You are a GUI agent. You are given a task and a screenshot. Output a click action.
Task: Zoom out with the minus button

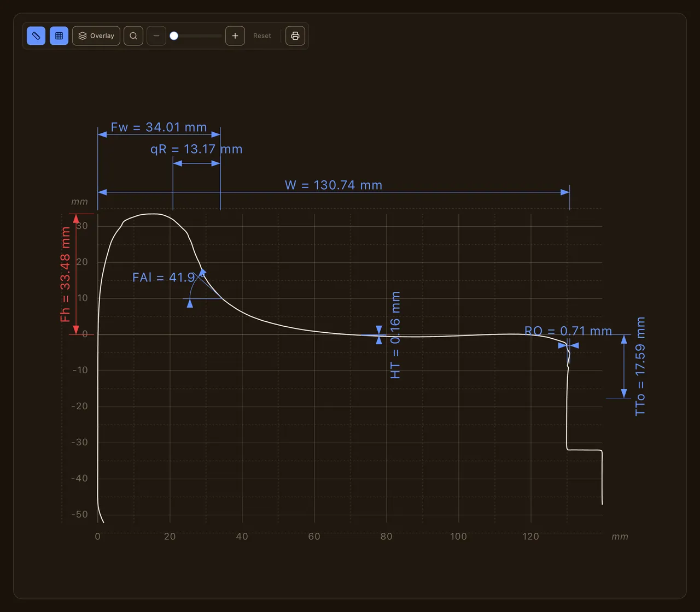click(156, 36)
